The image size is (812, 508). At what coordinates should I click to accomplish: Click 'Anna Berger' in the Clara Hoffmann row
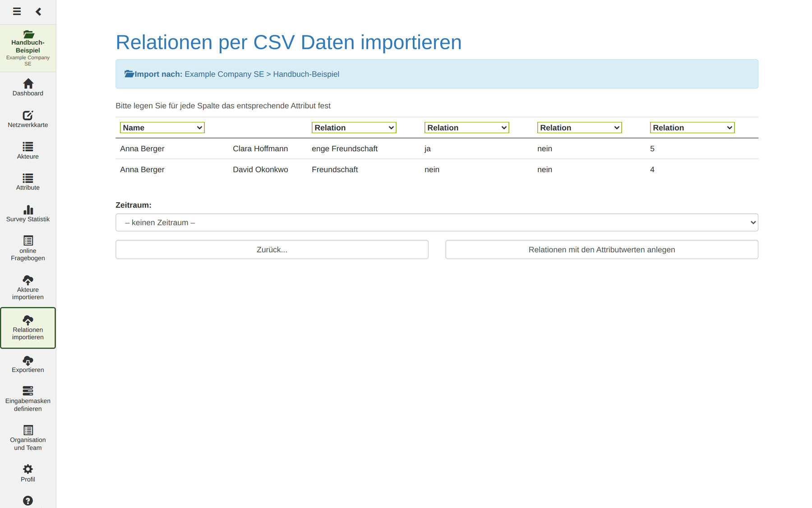point(142,149)
